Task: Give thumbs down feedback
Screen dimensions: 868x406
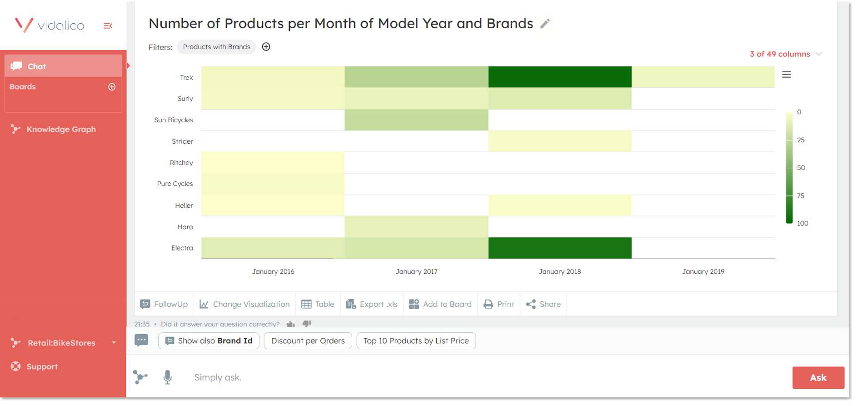Action: 307,324
